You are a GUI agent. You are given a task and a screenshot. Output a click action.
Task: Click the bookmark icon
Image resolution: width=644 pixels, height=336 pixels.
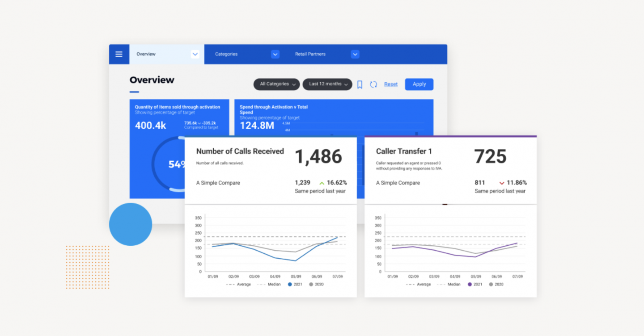[x=360, y=84]
